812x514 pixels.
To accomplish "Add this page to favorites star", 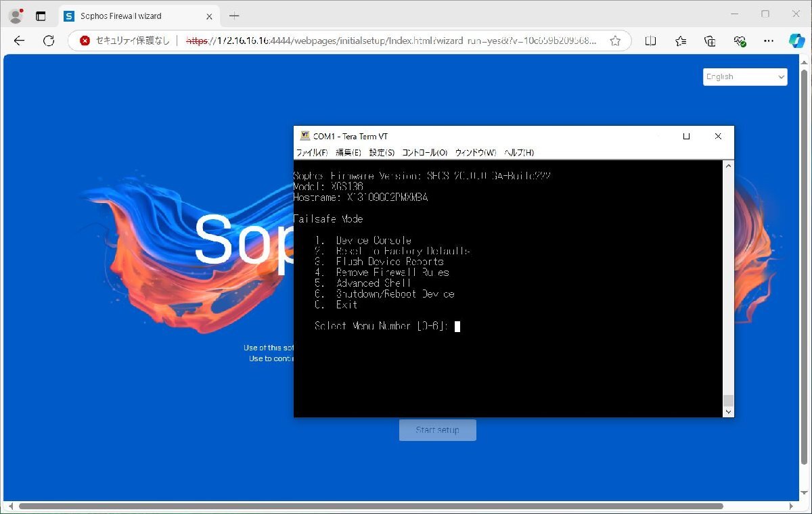I will pos(615,41).
